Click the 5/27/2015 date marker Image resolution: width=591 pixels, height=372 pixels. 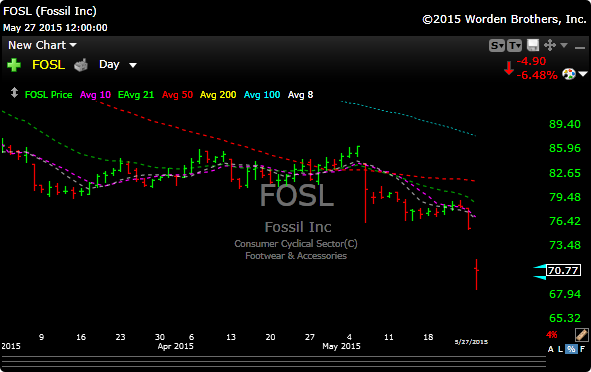tap(471, 342)
